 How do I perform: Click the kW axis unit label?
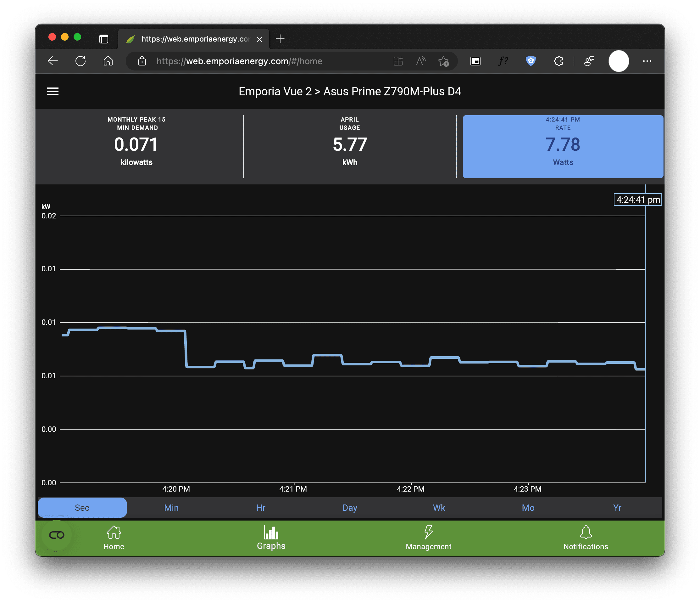pos(46,207)
